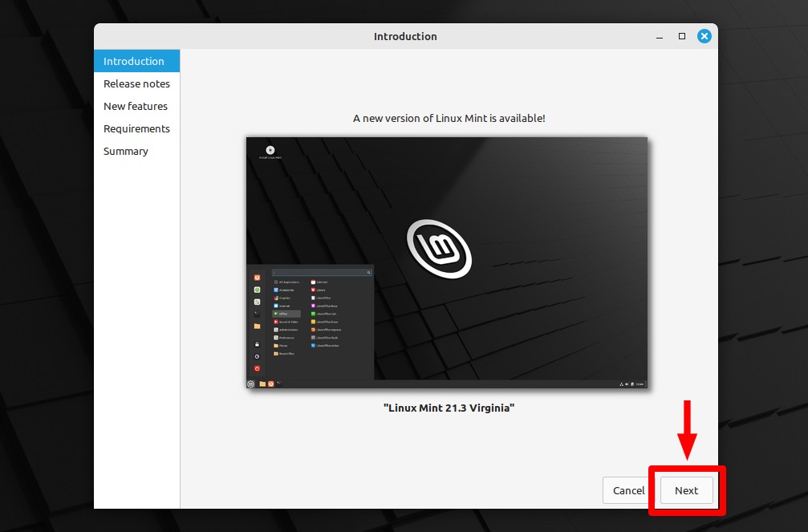
Task: Click the Introduction window title text
Action: pos(405,36)
